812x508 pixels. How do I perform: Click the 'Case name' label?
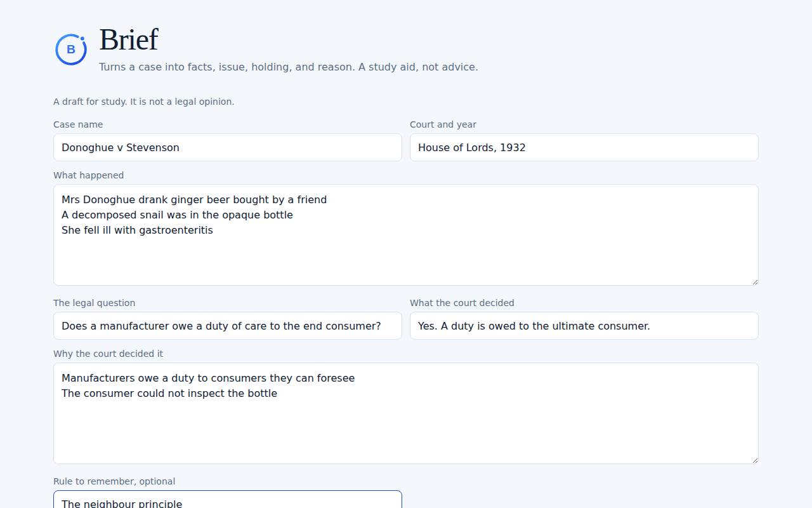(x=78, y=124)
